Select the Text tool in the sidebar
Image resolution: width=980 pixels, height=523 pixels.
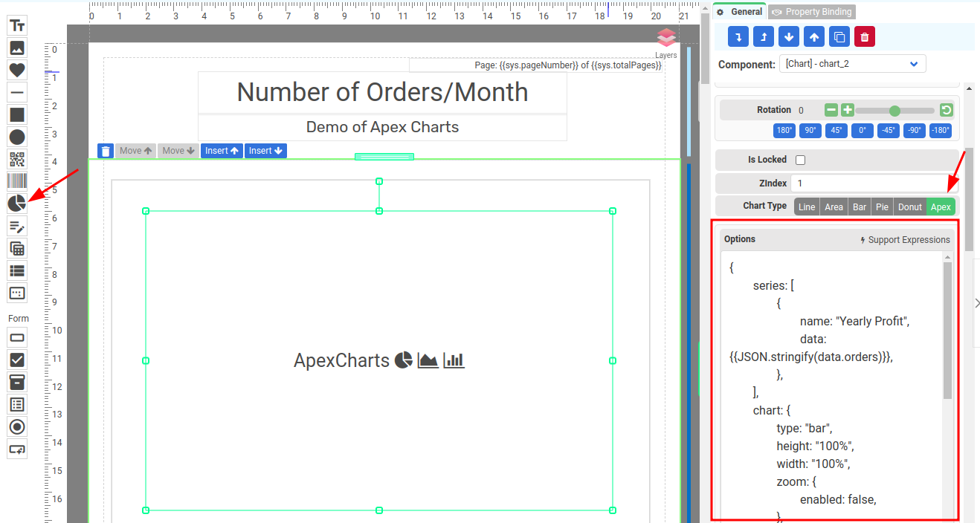point(17,25)
